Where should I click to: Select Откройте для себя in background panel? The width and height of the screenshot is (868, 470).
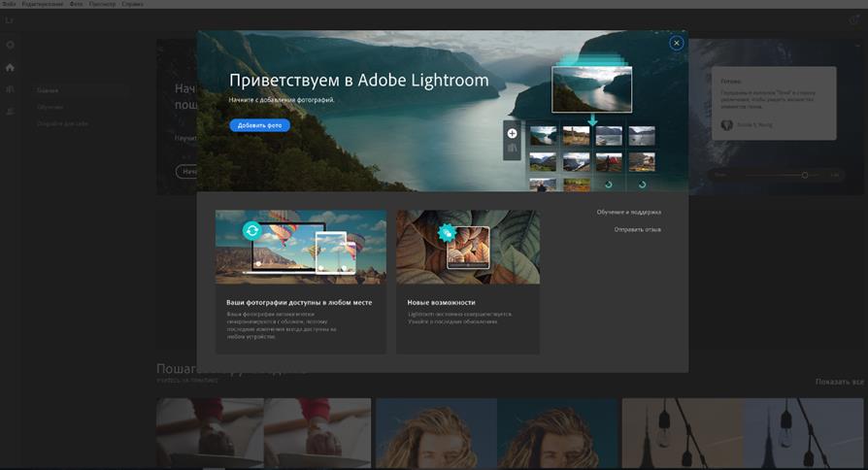62,123
